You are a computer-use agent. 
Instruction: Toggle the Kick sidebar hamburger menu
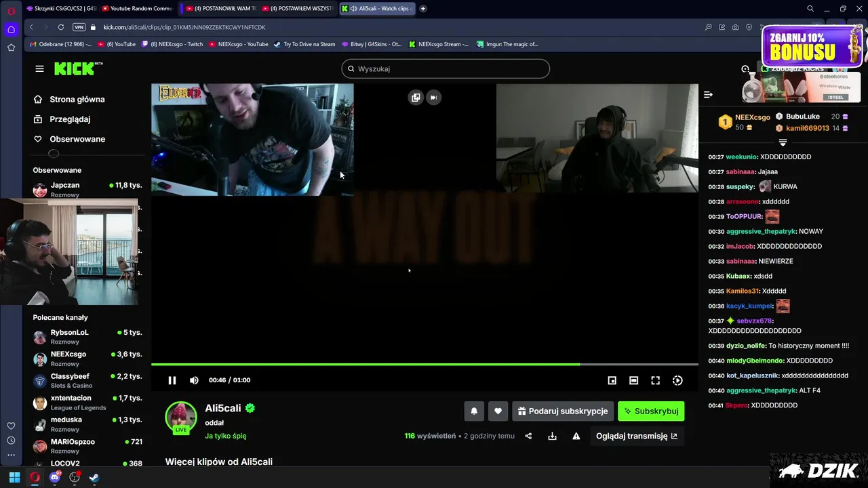pos(39,68)
